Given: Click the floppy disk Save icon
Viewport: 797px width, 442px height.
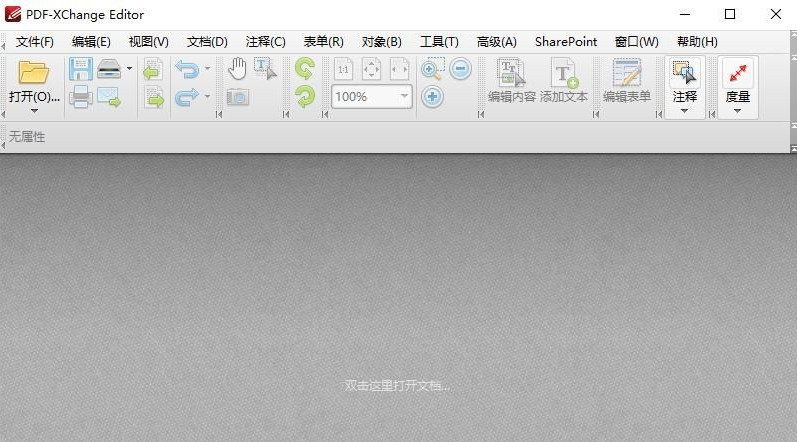Looking at the screenshot, I should (80, 69).
